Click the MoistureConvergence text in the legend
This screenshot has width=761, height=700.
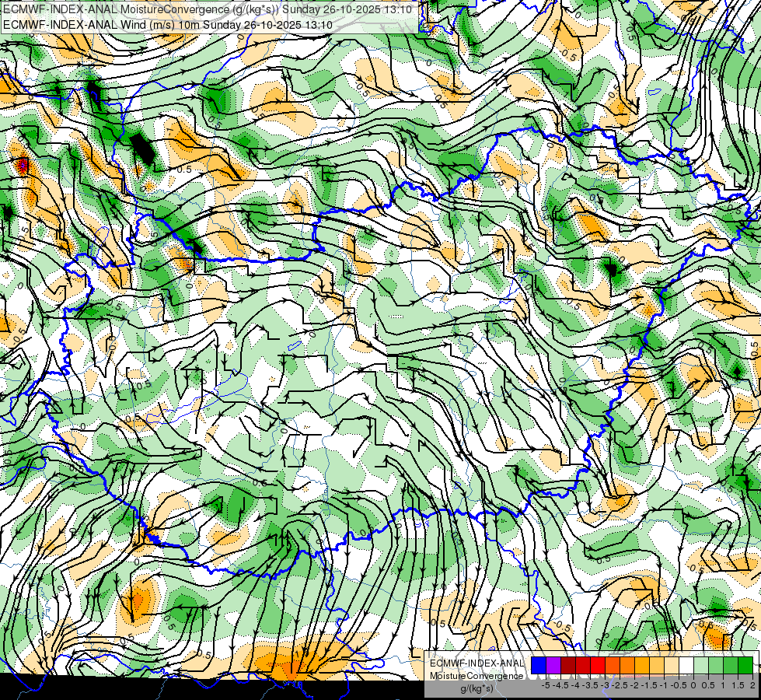476,676
